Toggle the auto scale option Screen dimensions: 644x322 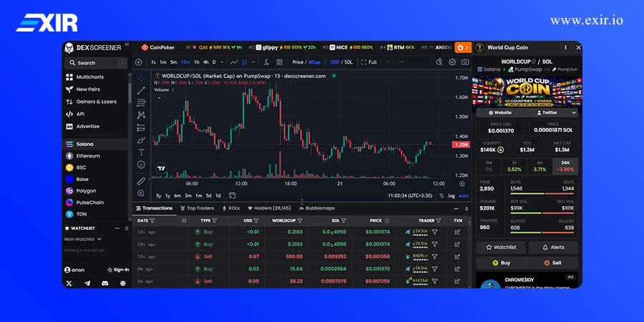(463, 196)
